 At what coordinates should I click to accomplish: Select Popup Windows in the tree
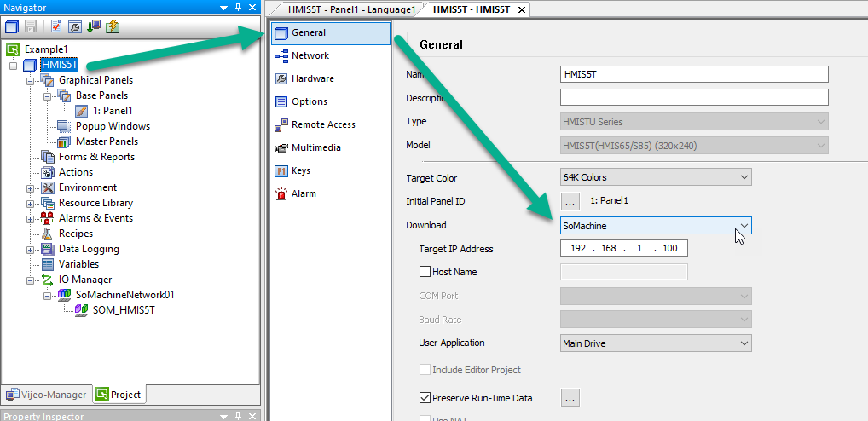tap(113, 126)
